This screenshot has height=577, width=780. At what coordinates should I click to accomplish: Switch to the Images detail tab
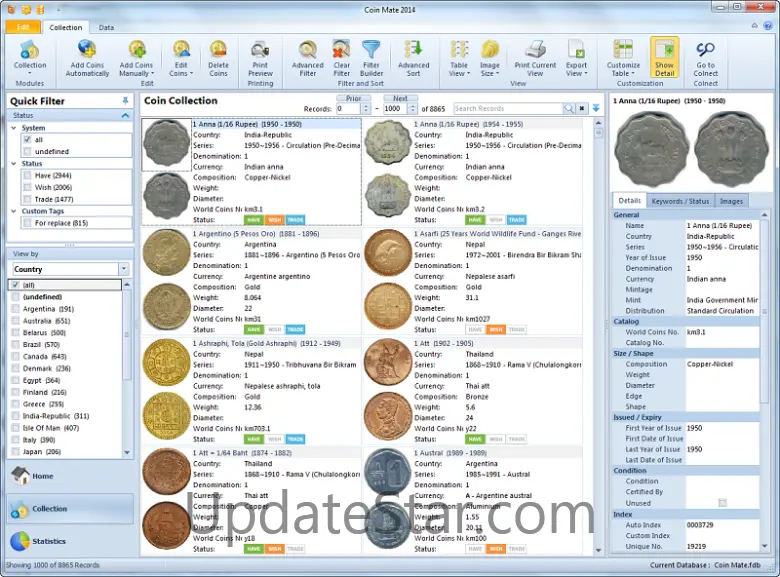731,201
